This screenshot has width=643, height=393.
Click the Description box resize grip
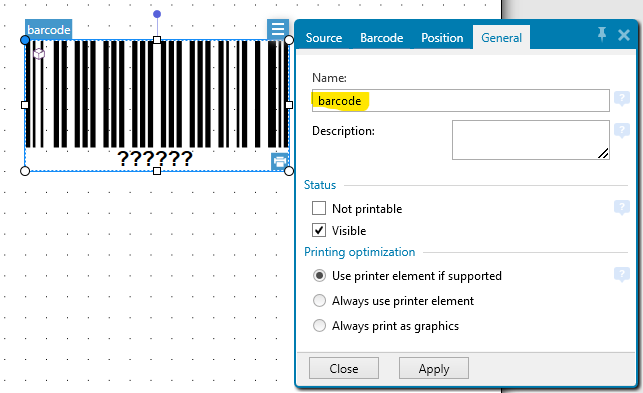coord(603,153)
